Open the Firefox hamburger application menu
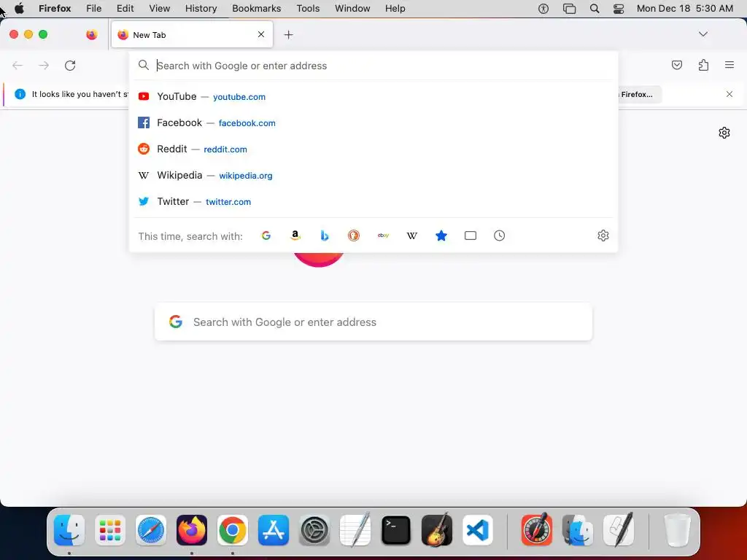Screen dimensions: 747x560 click(x=729, y=65)
